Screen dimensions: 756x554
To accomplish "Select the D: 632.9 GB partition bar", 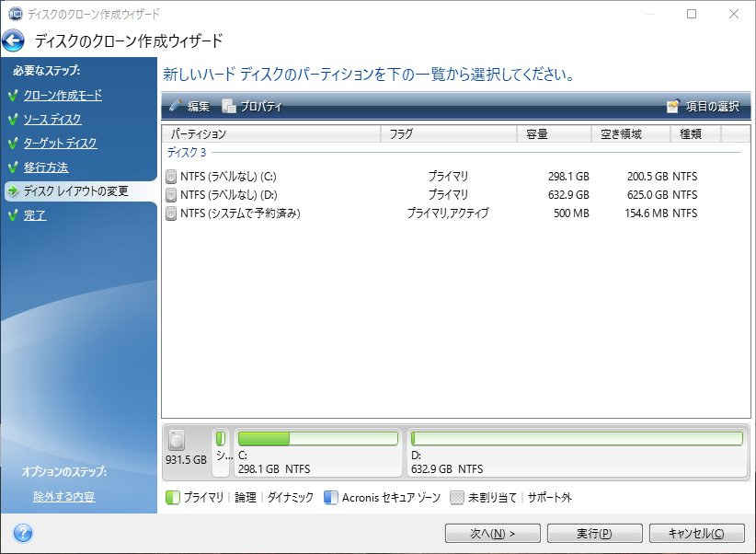I will (577, 452).
